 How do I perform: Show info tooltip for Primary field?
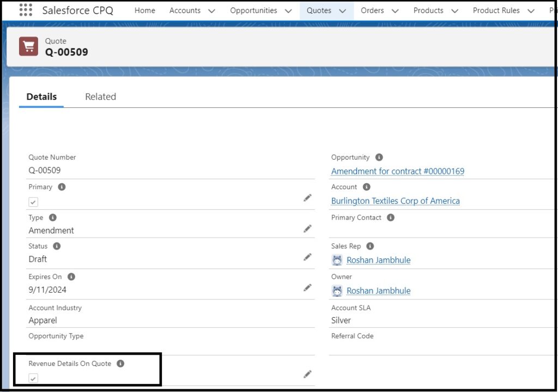tap(62, 187)
